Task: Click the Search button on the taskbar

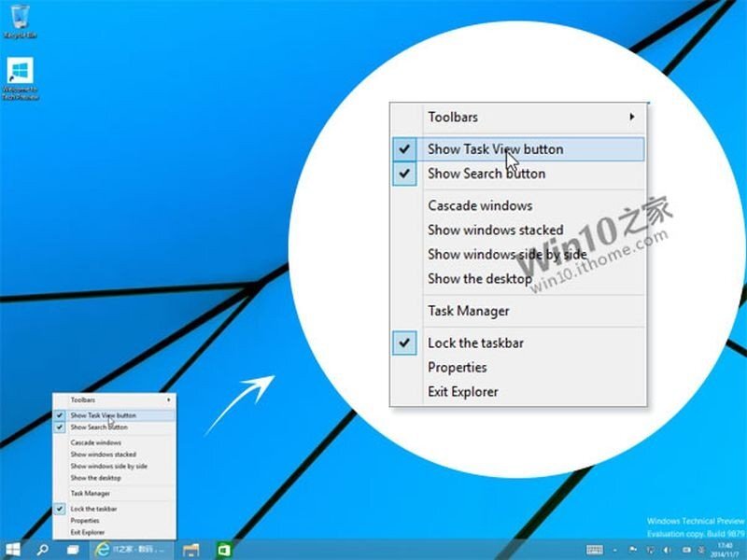Action: (42, 549)
